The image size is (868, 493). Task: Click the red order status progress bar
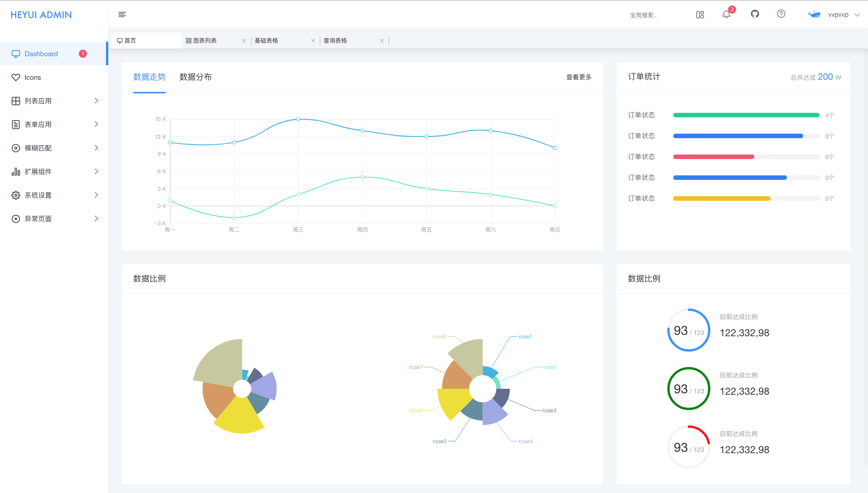714,157
